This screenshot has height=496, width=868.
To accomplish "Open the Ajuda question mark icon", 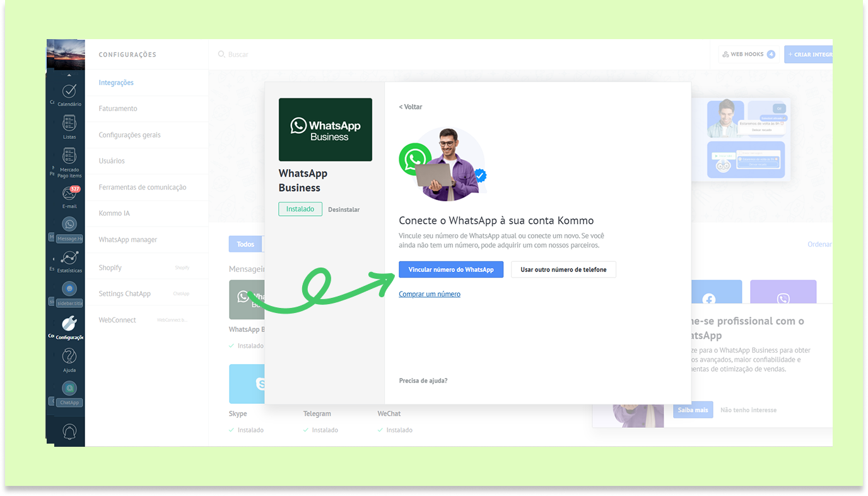I will click(69, 357).
